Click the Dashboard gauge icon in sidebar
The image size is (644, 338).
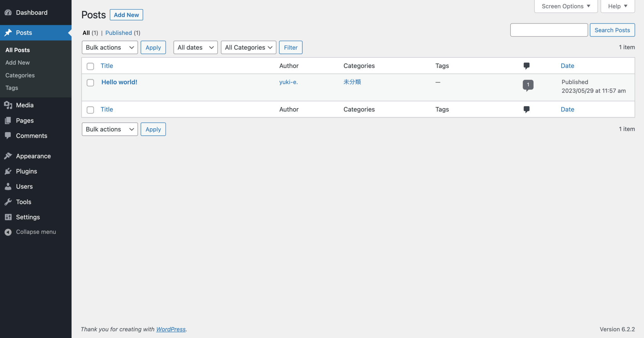8,13
